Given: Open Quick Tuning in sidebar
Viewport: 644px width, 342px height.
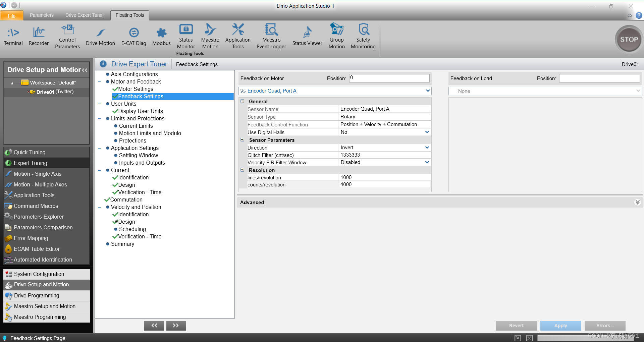Looking at the screenshot, I should click(x=47, y=152).
